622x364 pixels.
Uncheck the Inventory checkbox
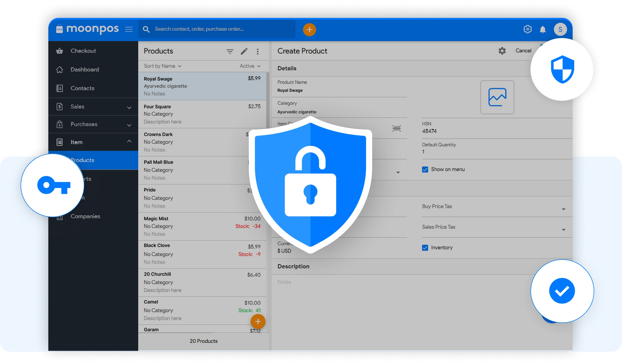425,248
